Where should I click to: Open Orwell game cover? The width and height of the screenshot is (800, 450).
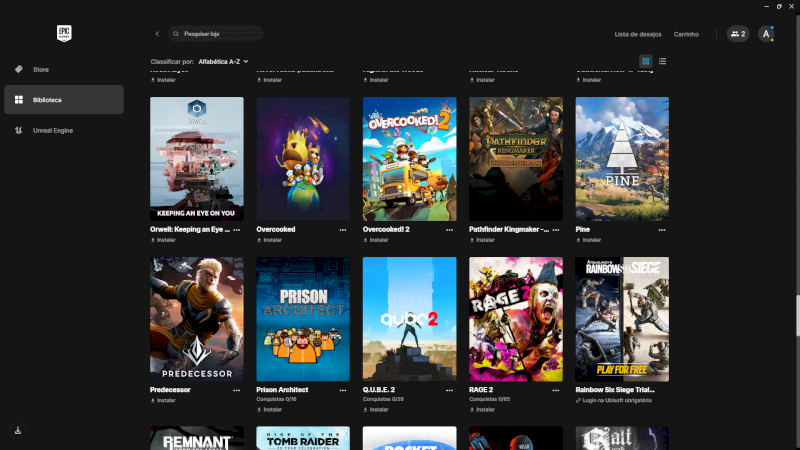196,159
